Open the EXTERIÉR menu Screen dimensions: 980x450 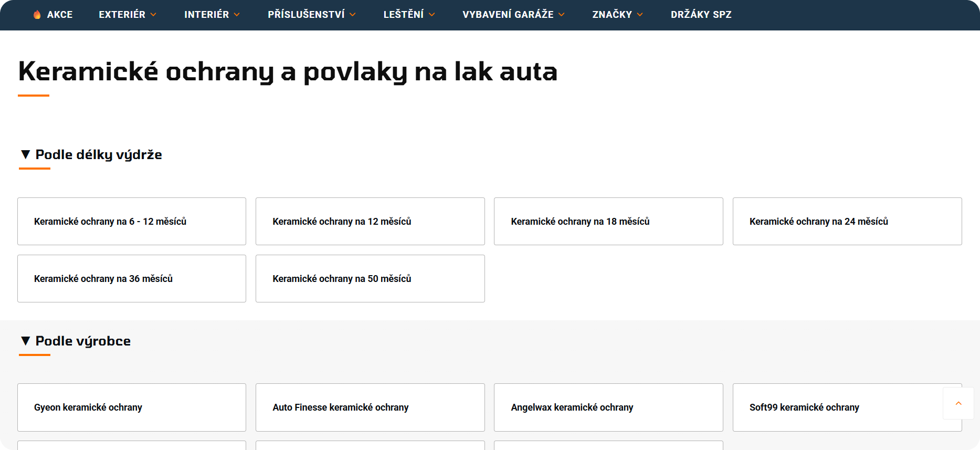tap(122, 15)
